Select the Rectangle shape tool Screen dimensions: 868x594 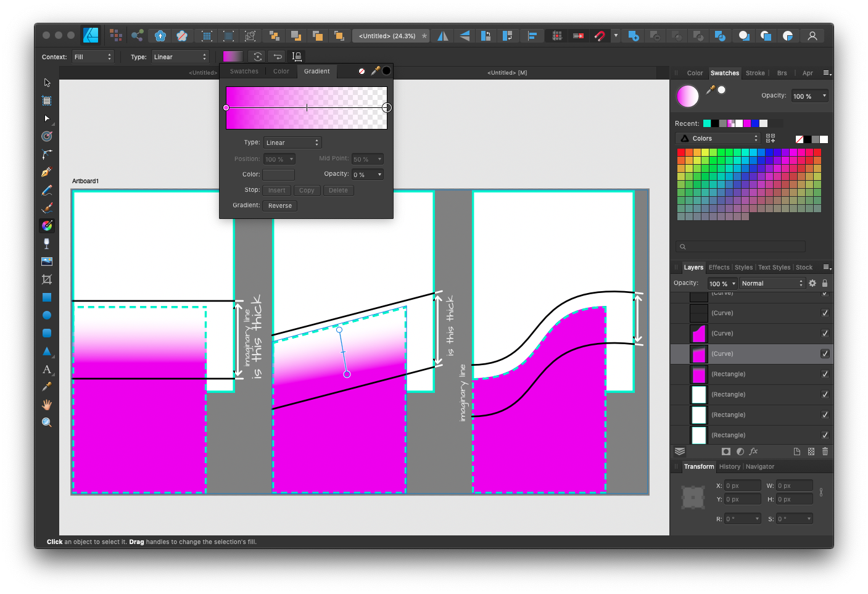tap(46, 297)
